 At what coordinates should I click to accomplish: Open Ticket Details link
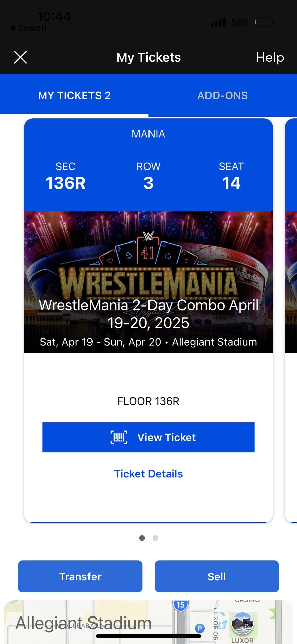[148, 474]
